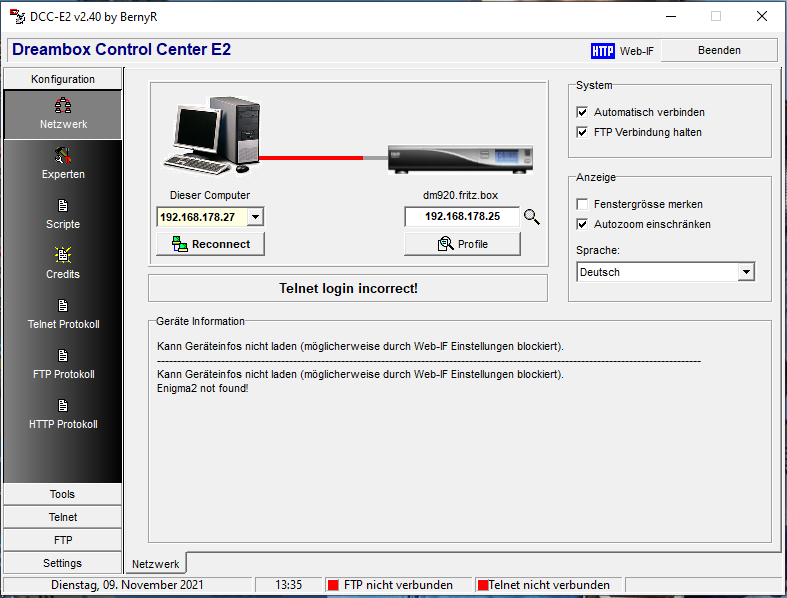Open the Experten sidebar icon
Image resolution: width=787 pixels, height=598 pixels.
(63, 156)
